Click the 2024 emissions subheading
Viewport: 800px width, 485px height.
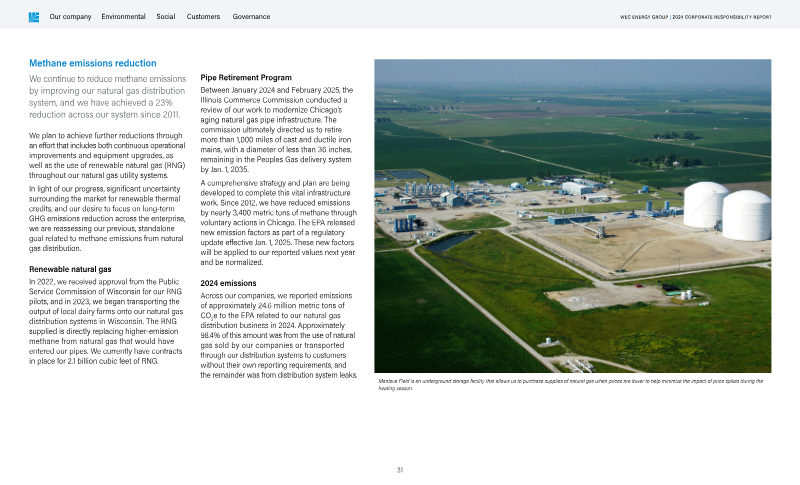pyautogui.click(x=229, y=283)
